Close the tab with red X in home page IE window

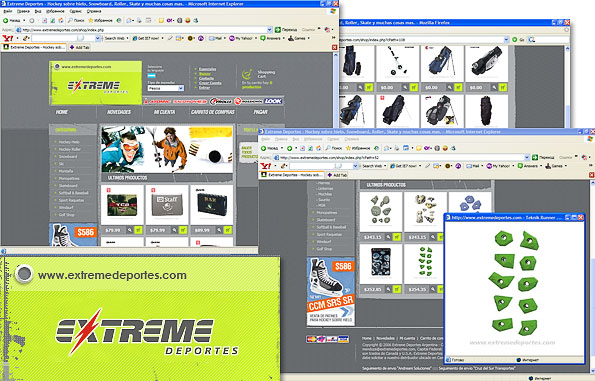(334, 47)
